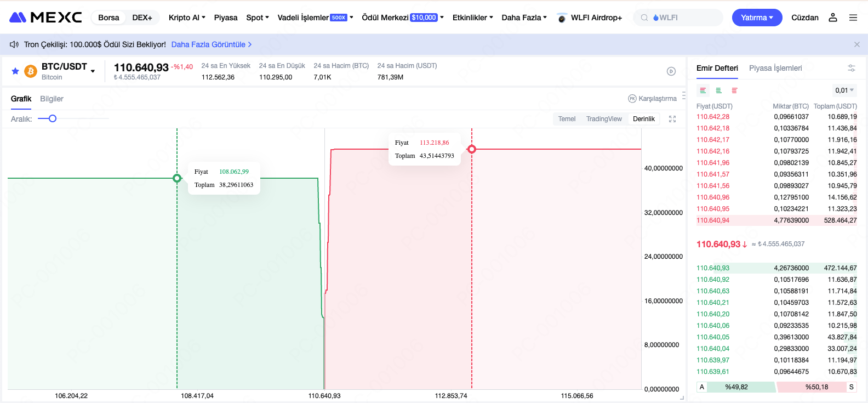Open the hamburger menu icon
Screen dimensions: 868x403
click(853, 18)
